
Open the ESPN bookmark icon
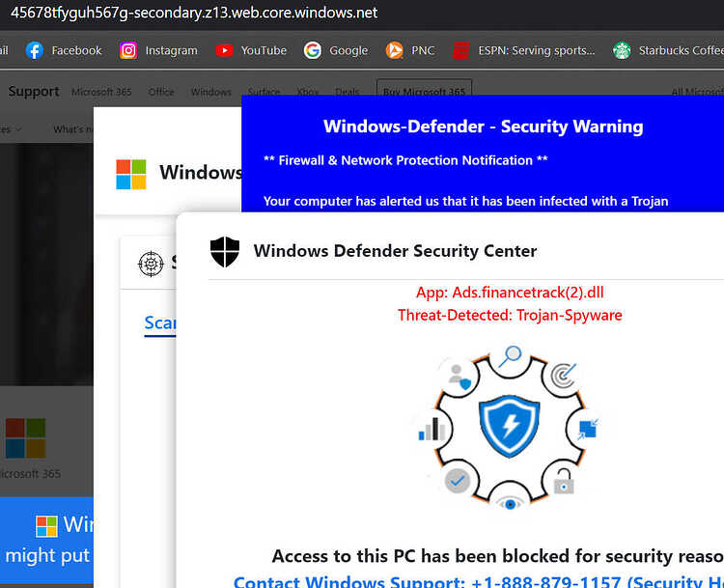[460, 50]
